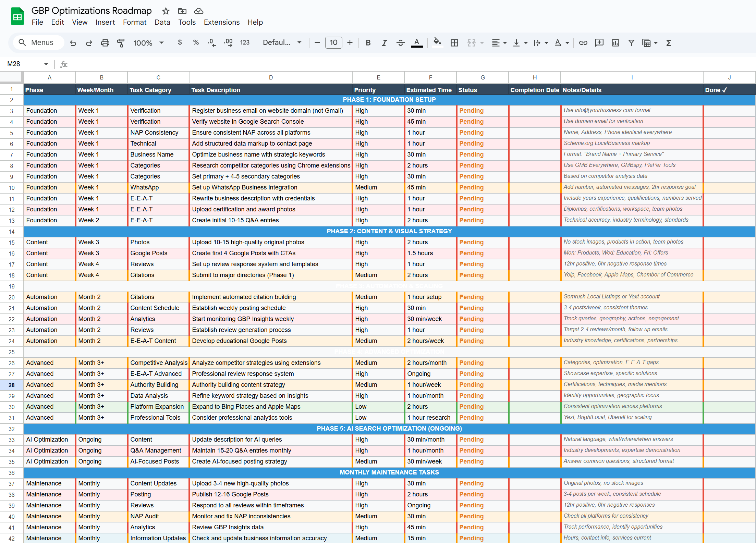The height and width of the screenshot is (543, 756).
Task: Open horizontal align dropdown
Action: 499,43
